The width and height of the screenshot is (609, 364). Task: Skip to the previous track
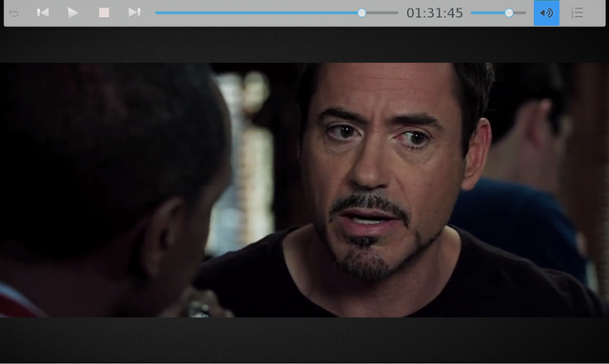[x=43, y=12]
